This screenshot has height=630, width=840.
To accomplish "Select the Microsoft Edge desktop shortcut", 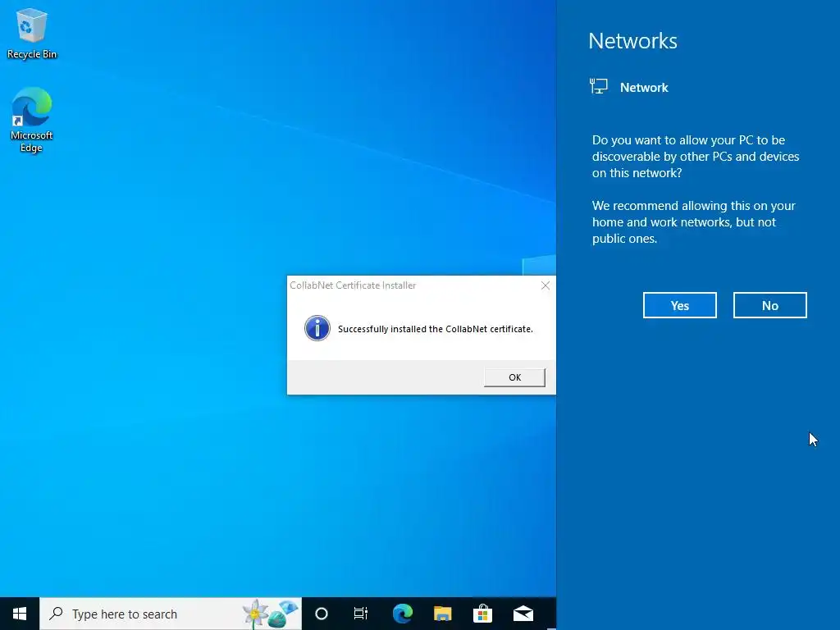I will click(32, 120).
